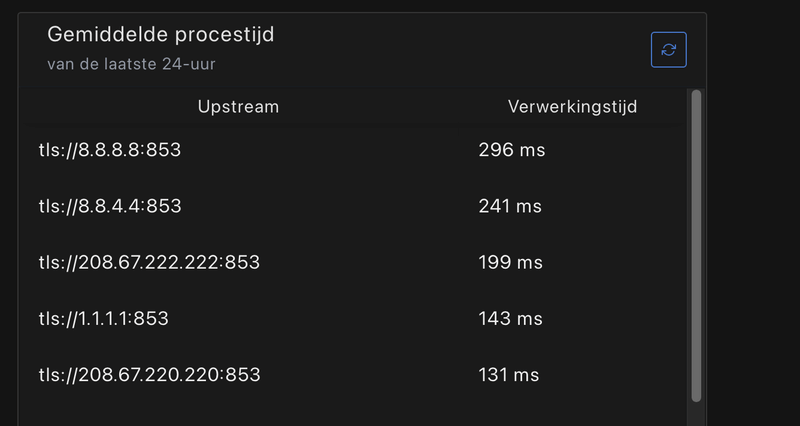This screenshot has width=800, height=426.
Task: Click the 143 ms processing time value
Action: tap(510, 319)
